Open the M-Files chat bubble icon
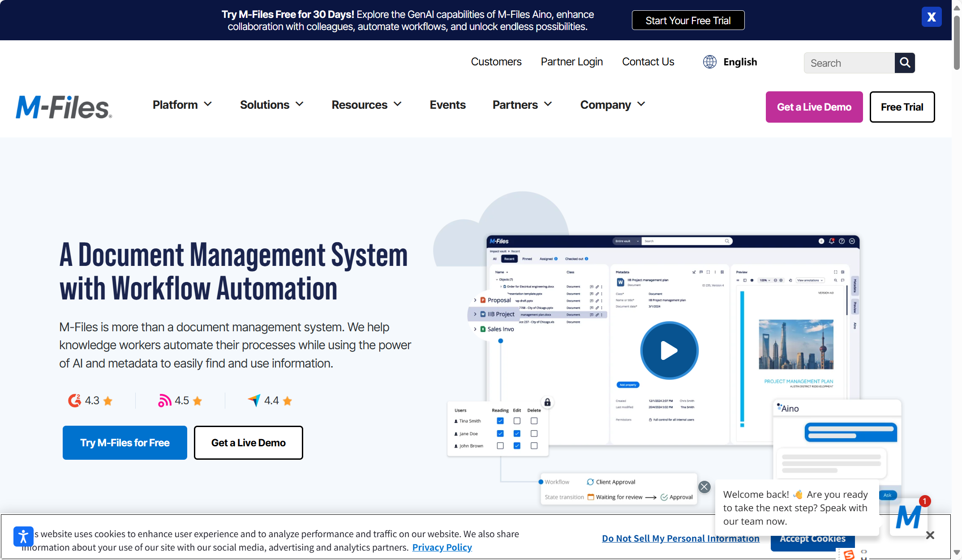The width and height of the screenshot is (962, 560). [x=908, y=517]
